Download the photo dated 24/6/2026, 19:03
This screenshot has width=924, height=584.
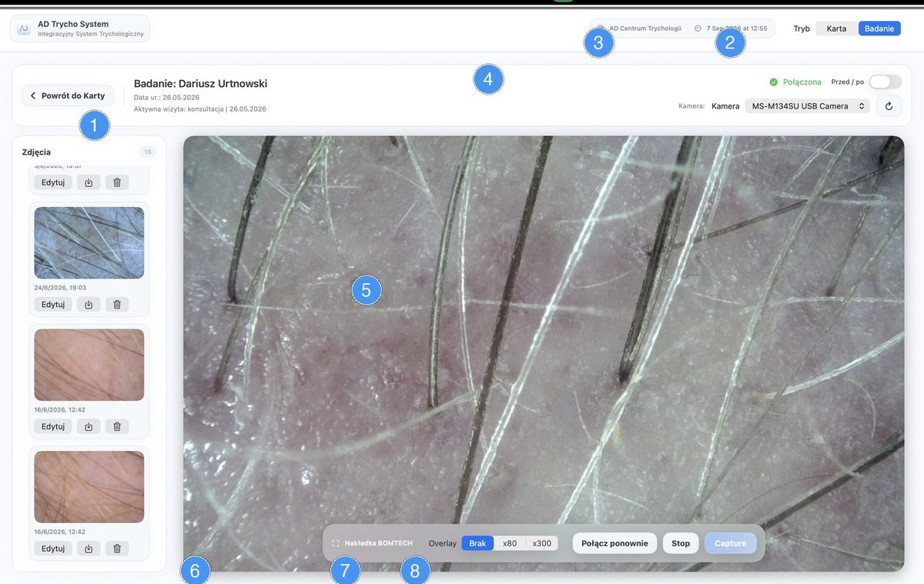(89, 304)
